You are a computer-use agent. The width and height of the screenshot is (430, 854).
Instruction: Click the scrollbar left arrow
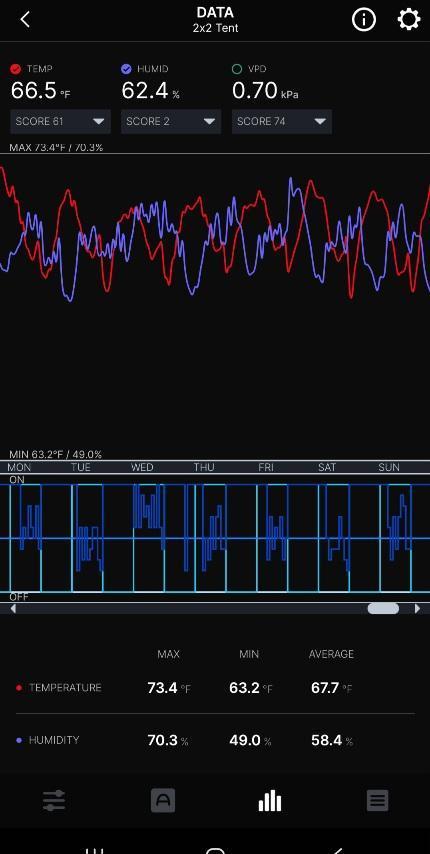tap(13, 608)
